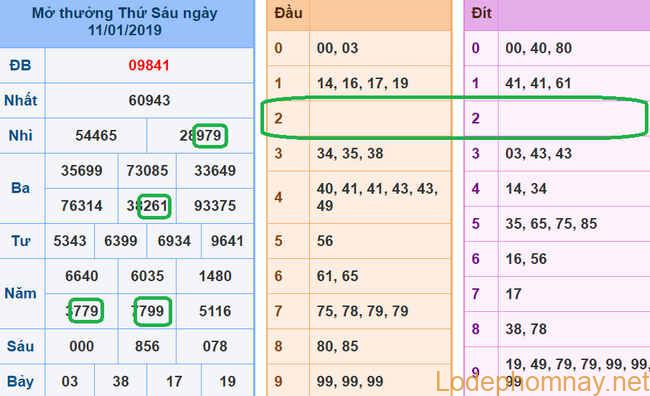Click the Ba prize number 35699
Viewport: 650px width, 396px height.
coord(82,171)
